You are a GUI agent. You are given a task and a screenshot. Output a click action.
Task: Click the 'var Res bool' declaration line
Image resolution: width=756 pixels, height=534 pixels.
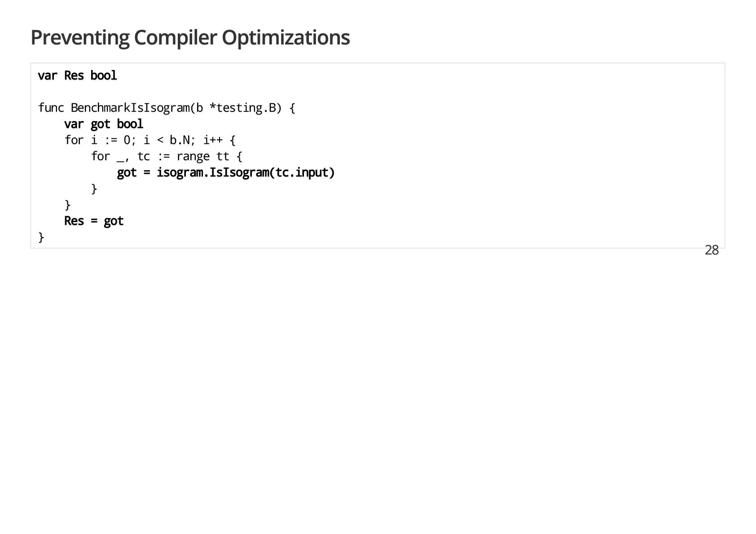click(x=77, y=75)
